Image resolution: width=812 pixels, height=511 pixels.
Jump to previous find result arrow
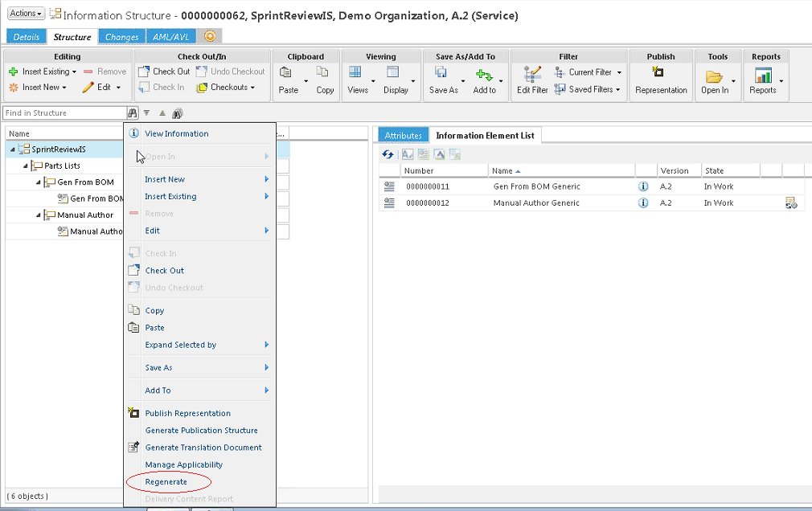tap(162, 112)
